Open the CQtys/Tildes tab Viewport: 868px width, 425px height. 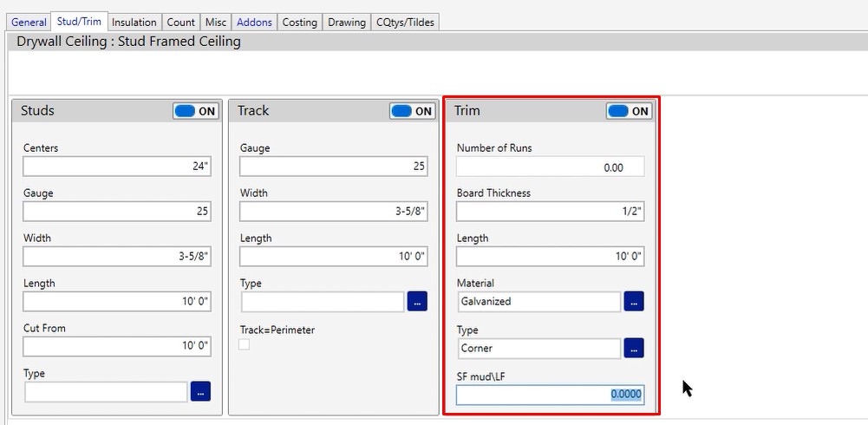pyautogui.click(x=406, y=22)
